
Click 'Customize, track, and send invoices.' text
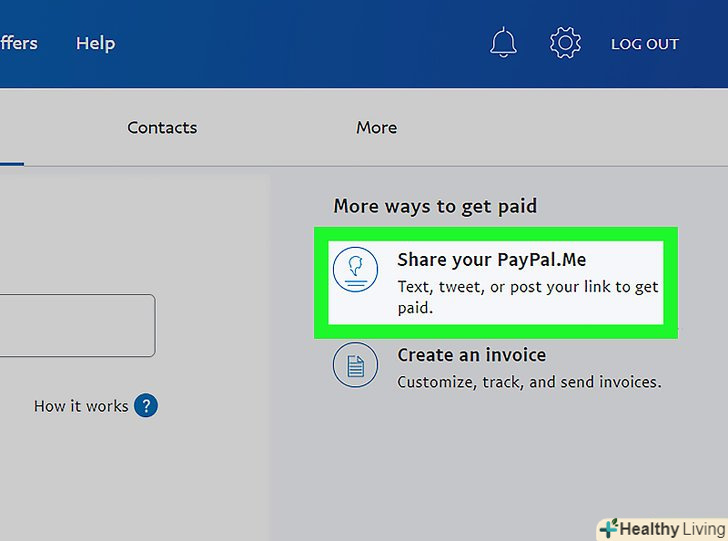pos(529,382)
